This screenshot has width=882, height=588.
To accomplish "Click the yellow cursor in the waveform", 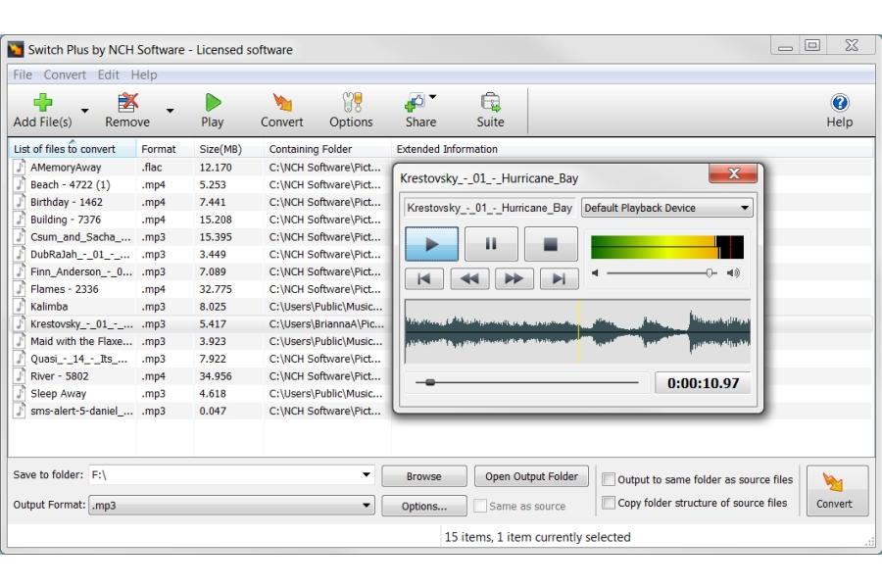I will tap(578, 331).
